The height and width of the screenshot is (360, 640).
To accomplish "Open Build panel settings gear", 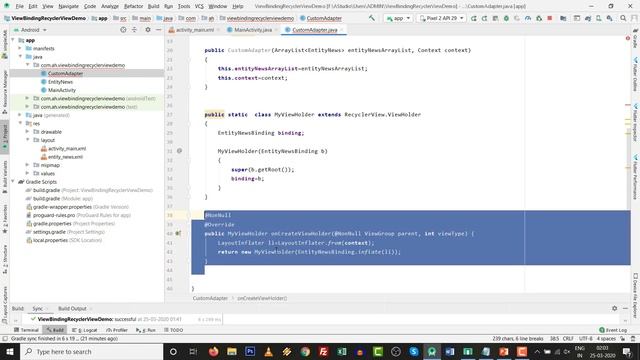I will (615, 309).
